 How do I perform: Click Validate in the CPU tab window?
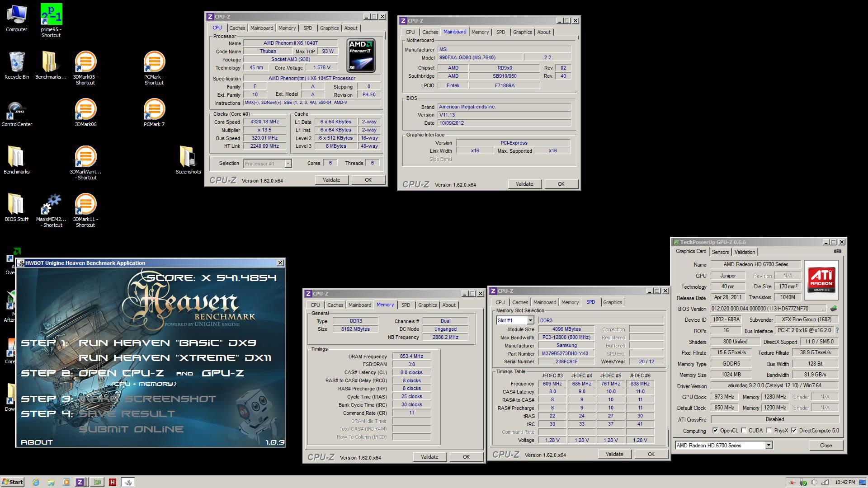(331, 180)
